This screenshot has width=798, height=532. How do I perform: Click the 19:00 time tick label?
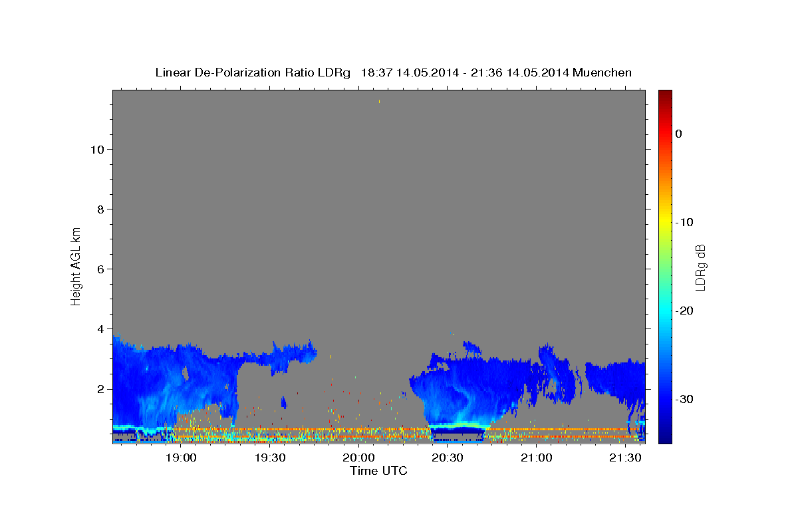pos(180,458)
